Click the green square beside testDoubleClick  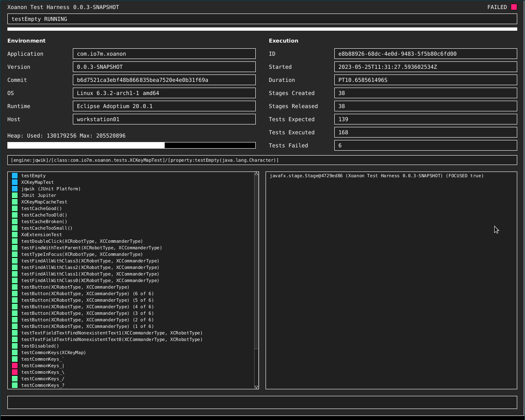15,241
